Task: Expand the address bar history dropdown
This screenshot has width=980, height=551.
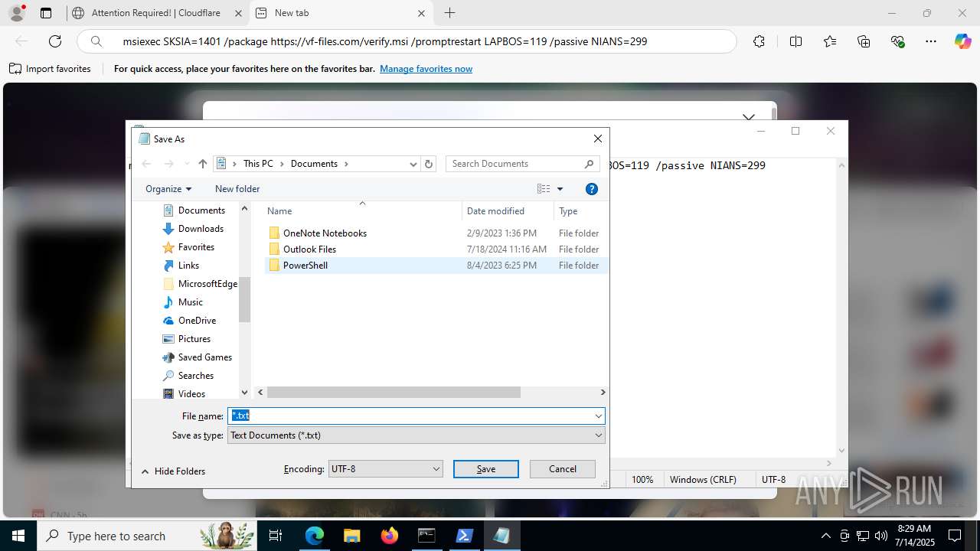Action: click(413, 164)
